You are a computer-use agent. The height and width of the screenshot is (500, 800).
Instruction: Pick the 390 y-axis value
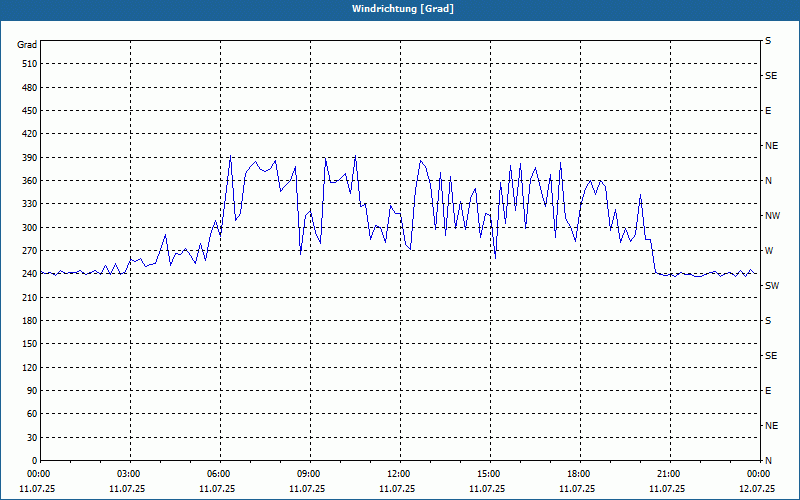click(x=30, y=158)
